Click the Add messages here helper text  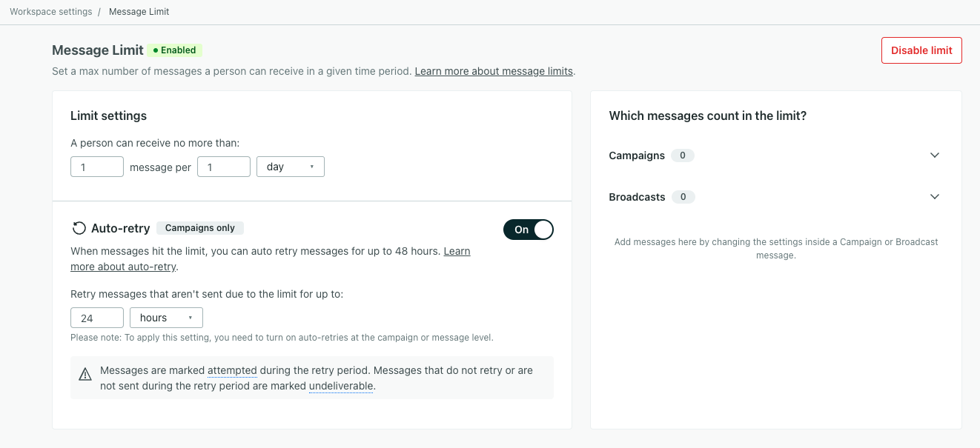pos(776,249)
